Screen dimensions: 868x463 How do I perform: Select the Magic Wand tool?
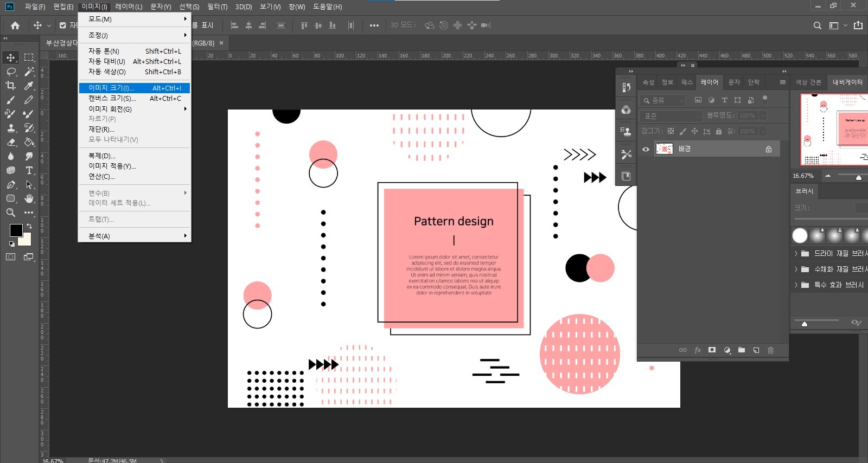pos(29,72)
